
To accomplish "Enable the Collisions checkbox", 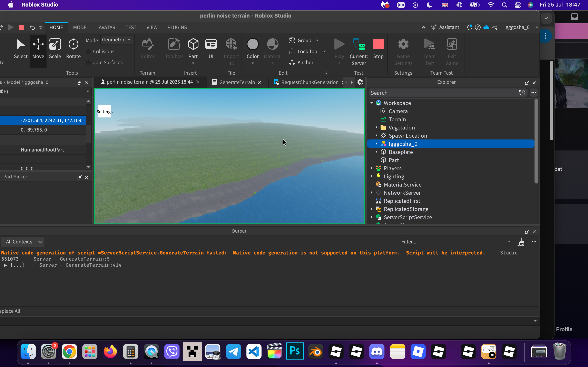I will tap(88, 51).
